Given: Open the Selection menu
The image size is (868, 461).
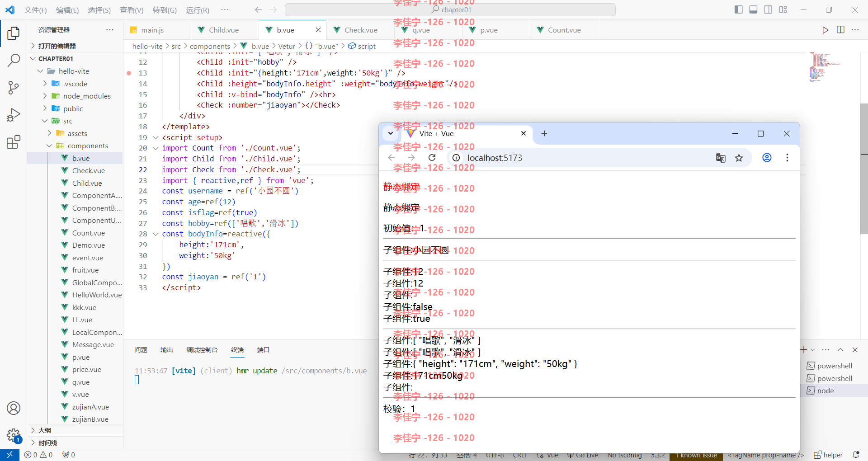Looking at the screenshot, I should [99, 10].
